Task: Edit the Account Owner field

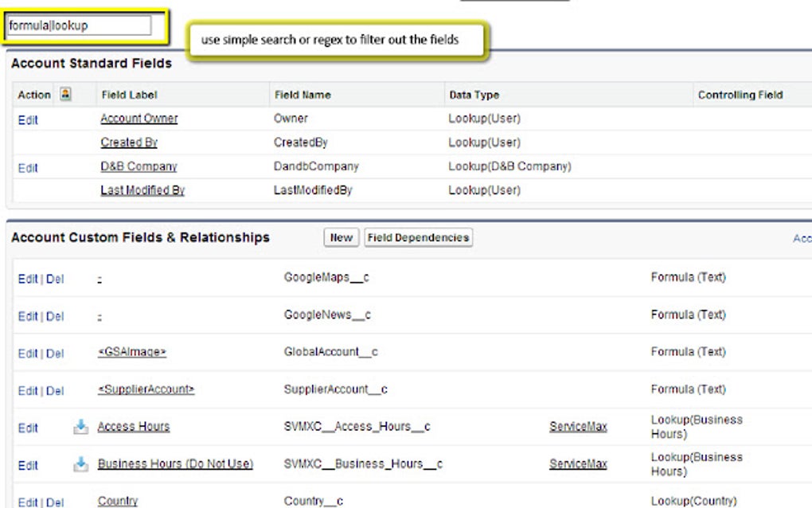Action: click(28, 120)
